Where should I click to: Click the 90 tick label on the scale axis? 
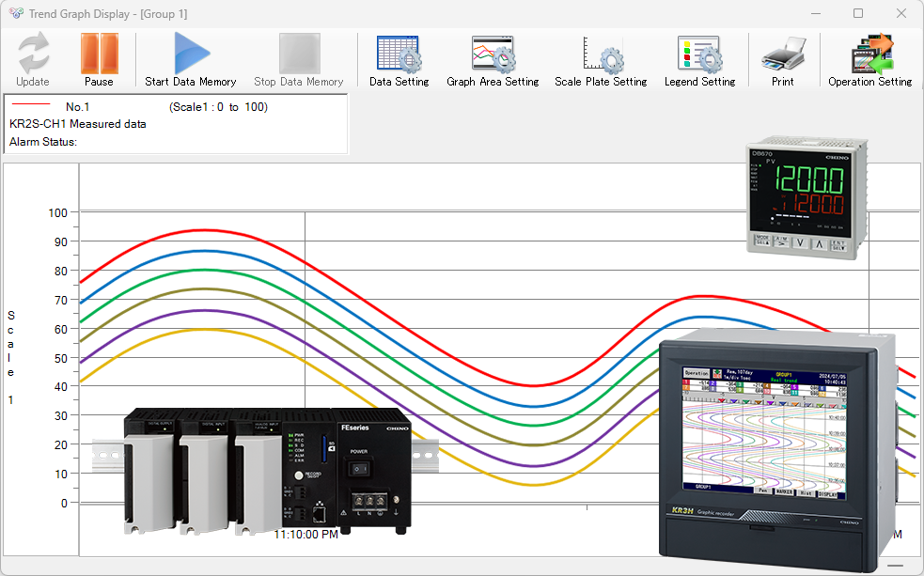point(61,241)
